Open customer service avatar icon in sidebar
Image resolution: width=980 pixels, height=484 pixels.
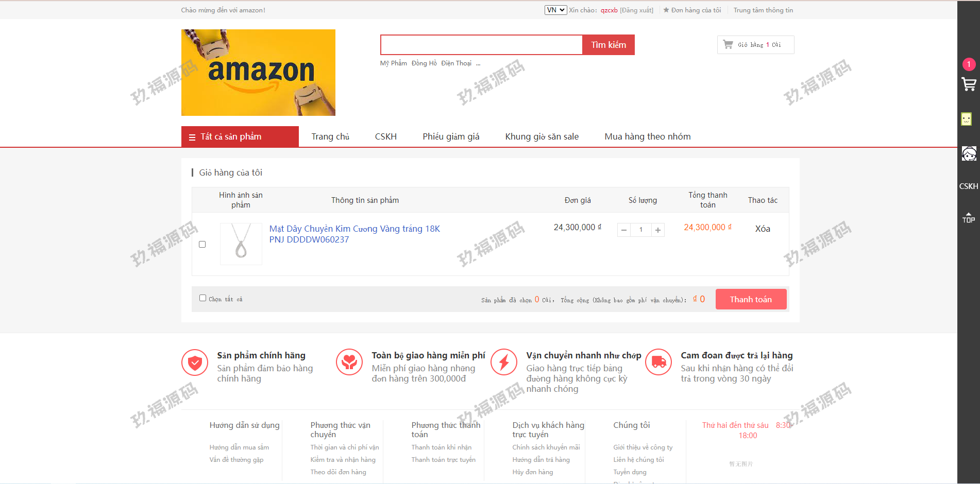tap(969, 153)
